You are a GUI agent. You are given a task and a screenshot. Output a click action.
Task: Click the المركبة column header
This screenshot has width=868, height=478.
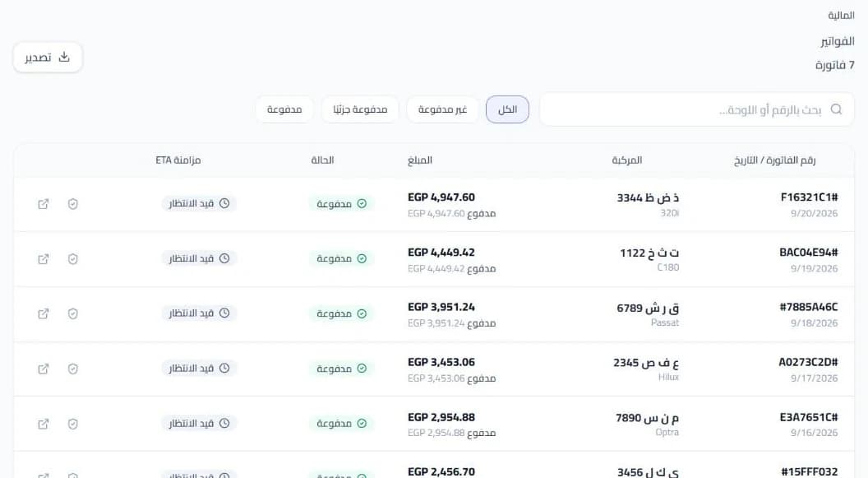pyautogui.click(x=626, y=160)
